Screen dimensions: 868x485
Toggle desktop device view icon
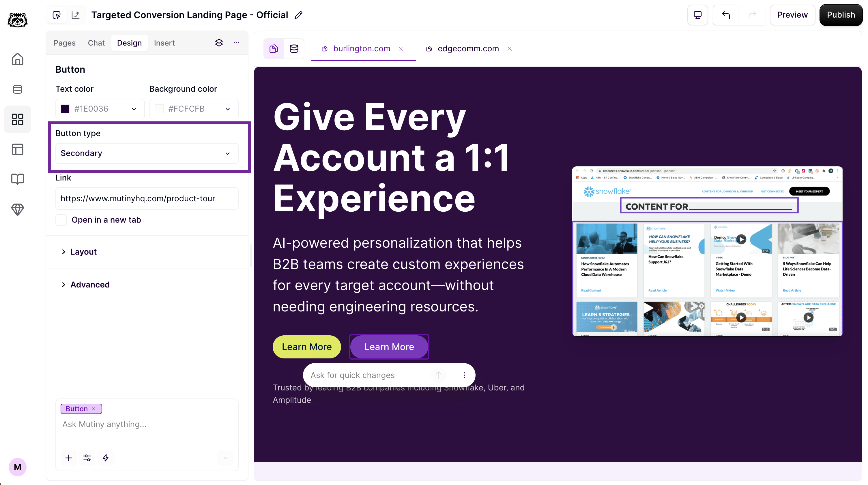[697, 15]
